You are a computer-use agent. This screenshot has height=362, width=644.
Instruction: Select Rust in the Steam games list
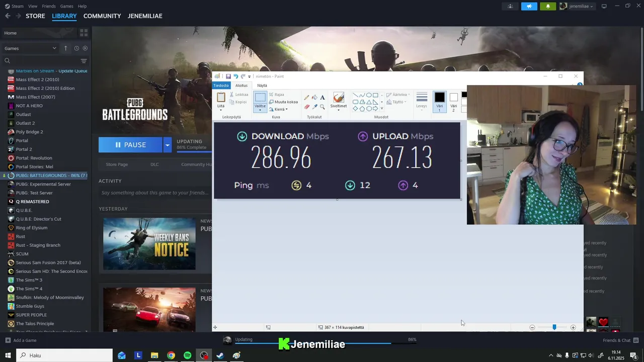(21, 236)
